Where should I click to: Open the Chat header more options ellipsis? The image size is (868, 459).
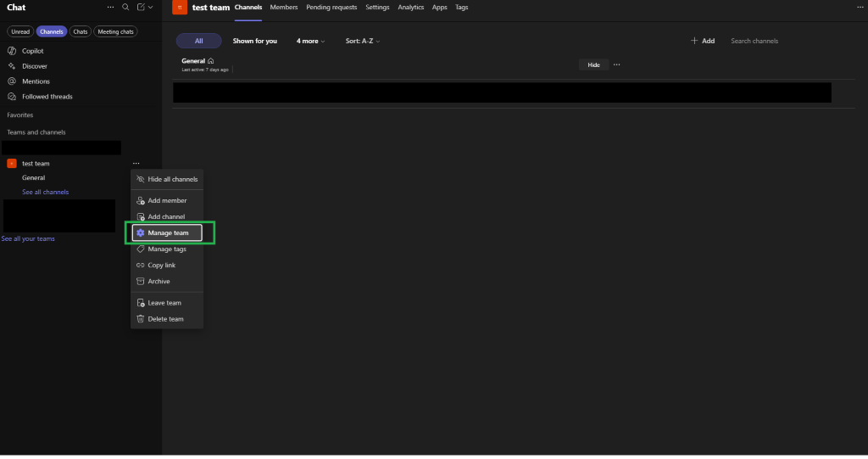(x=111, y=7)
